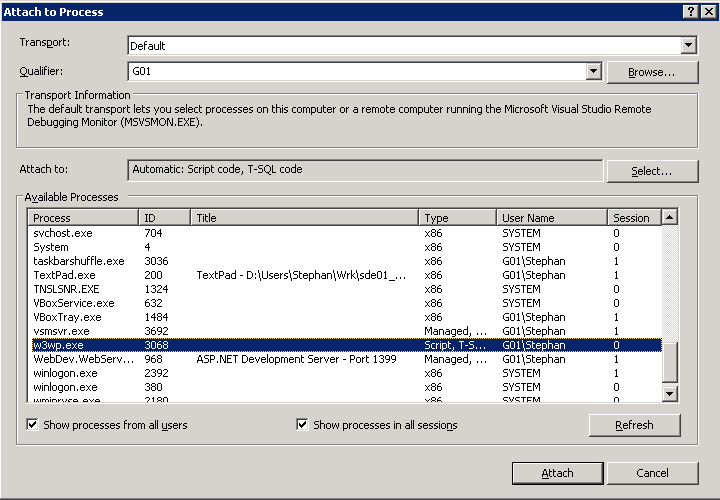The width and height of the screenshot is (720, 500).
Task: Select the VBoxService.exe process
Action: (x=345, y=303)
